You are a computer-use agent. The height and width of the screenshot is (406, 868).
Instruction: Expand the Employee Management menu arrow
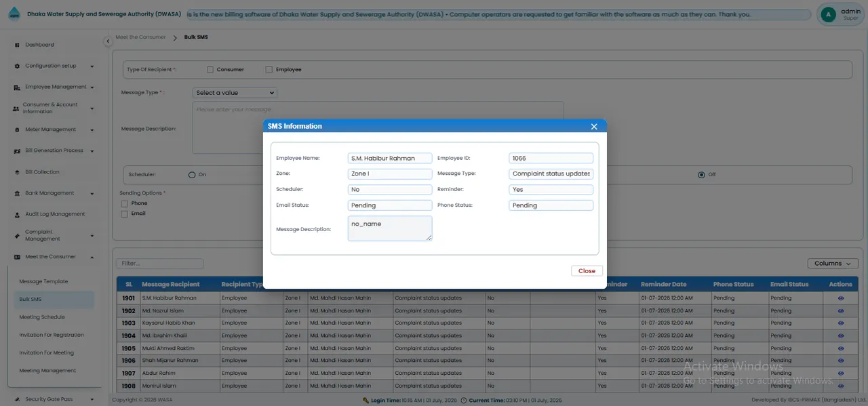[x=92, y=87]
